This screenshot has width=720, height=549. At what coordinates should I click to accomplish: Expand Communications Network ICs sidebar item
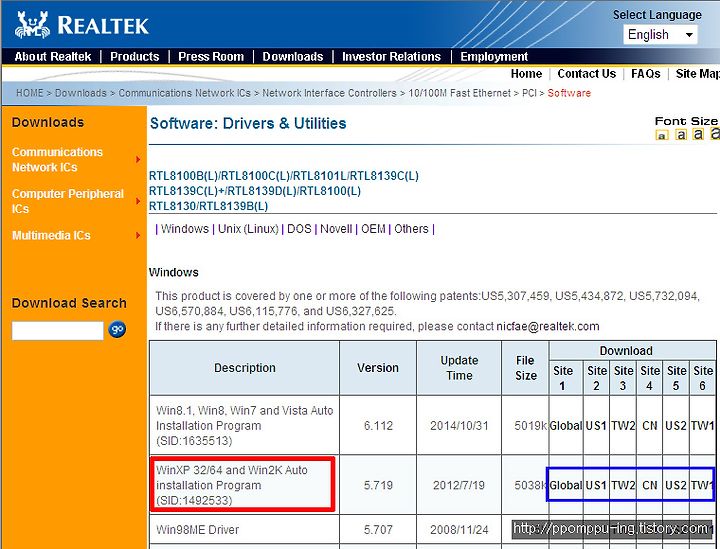[x=76, y=160]
